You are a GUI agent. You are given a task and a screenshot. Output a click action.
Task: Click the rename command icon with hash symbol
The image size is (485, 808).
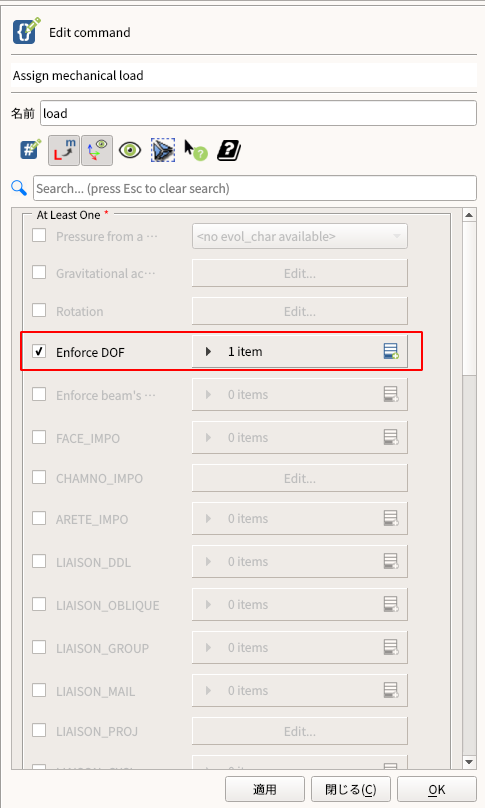29,150
